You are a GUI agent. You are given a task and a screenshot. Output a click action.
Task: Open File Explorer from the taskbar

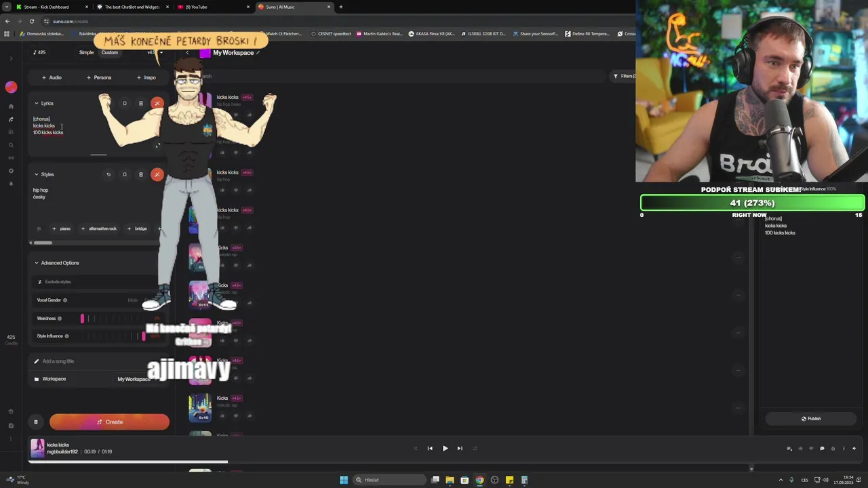[x=450, y=480]
